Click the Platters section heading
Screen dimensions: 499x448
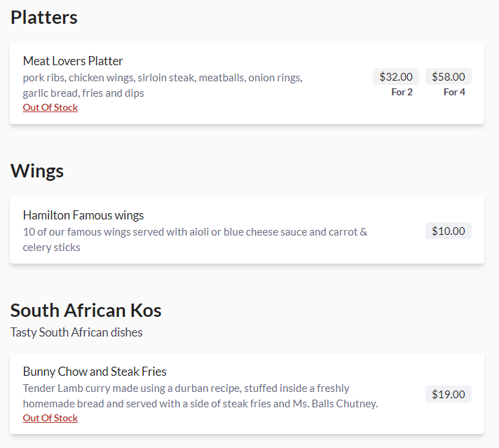coord(44,18)
